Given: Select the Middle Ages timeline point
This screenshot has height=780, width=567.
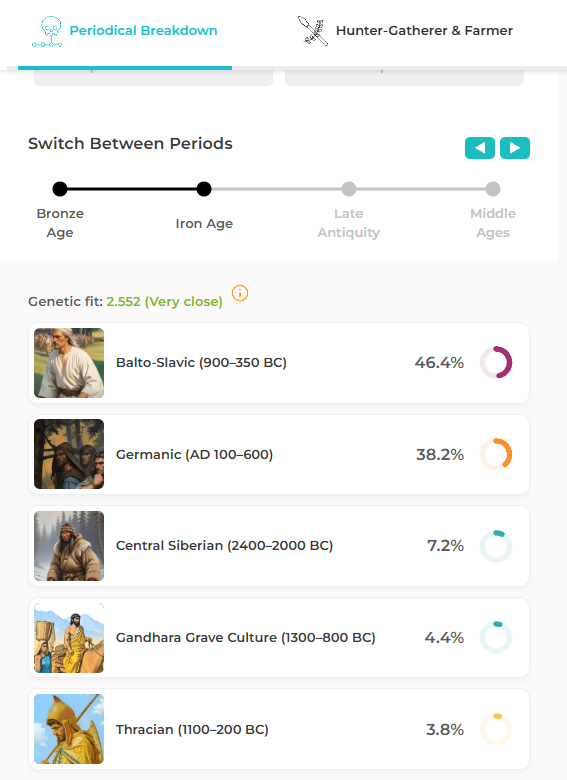Looking at the screenshot, I should 493,189.
